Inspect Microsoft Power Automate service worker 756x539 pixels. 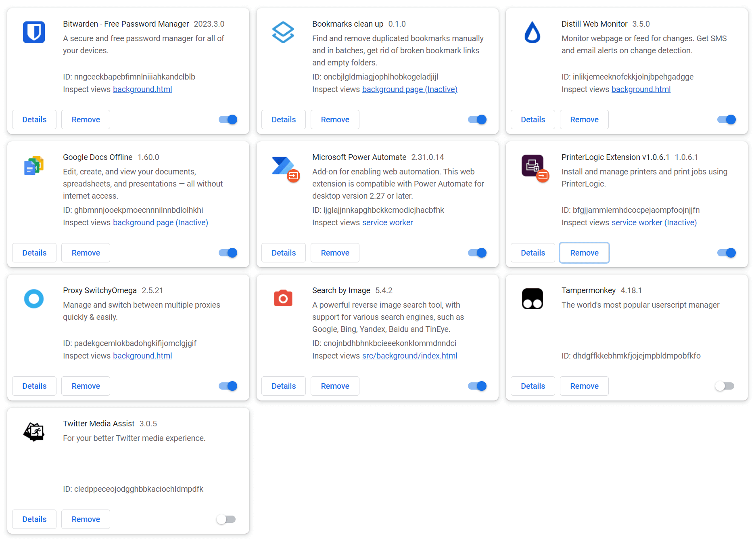(387, 222)
